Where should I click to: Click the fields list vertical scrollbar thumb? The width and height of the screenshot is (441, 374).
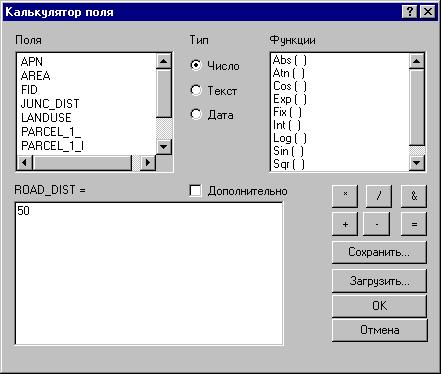point(164,93)
